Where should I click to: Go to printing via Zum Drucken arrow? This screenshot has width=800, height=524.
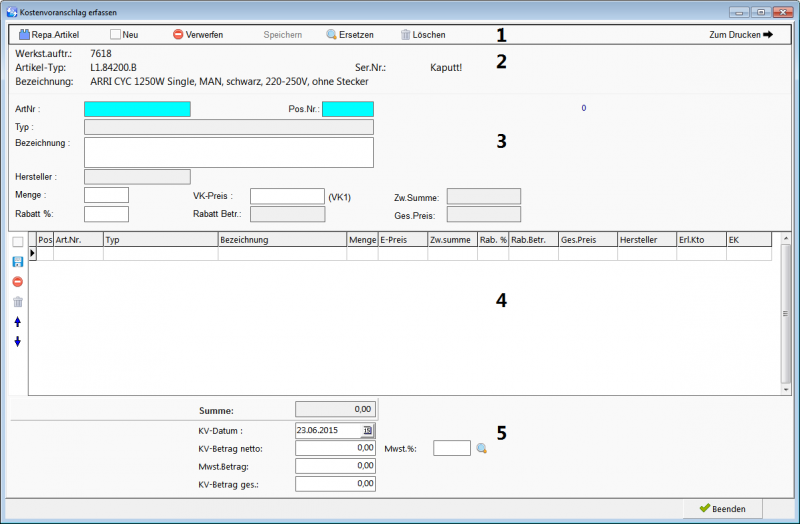pyautogui.click(x=741, y=34)
